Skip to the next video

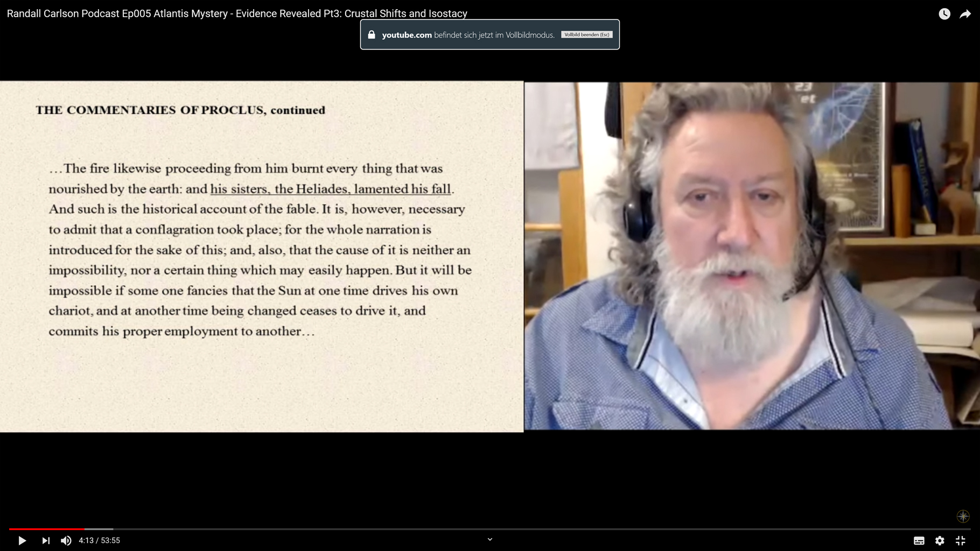(x=46, y=540)
